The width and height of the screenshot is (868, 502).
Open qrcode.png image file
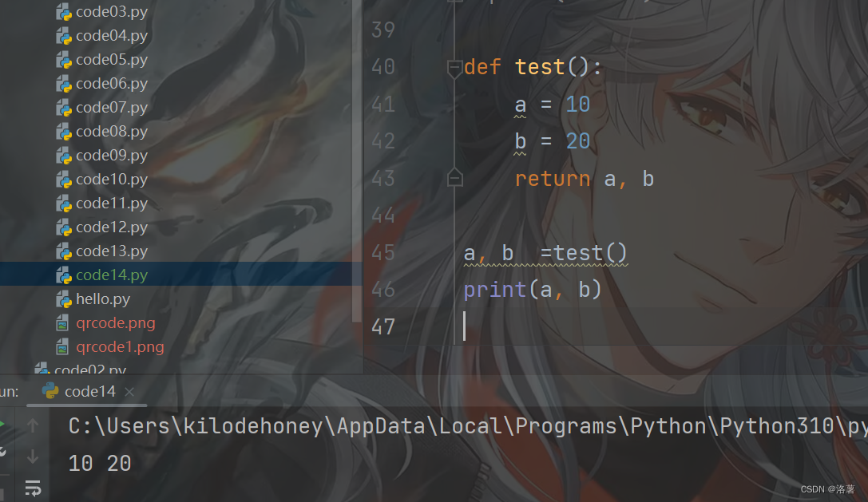point(115,322)
